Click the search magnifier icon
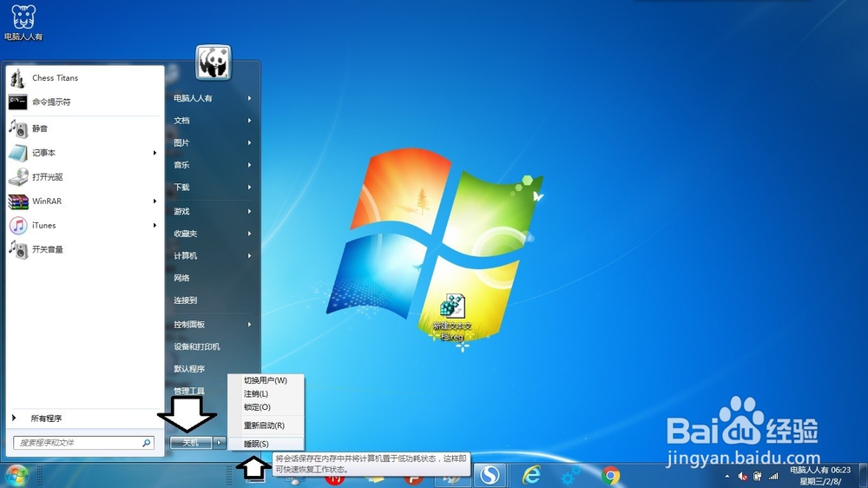This screenshot has width=868, height=488. (147, 443)
